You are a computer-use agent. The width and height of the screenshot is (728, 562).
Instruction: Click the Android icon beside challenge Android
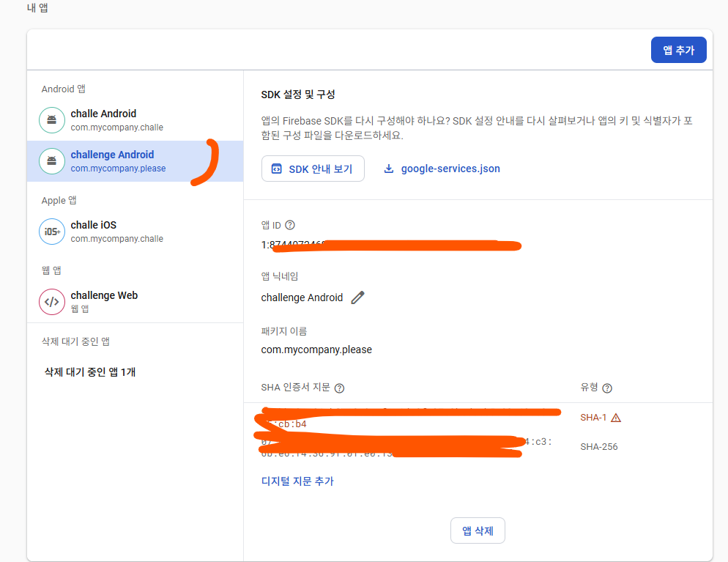(52, 161)
